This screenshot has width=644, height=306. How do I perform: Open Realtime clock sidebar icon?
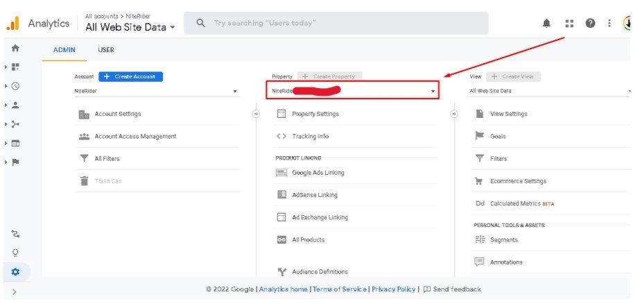15,86
